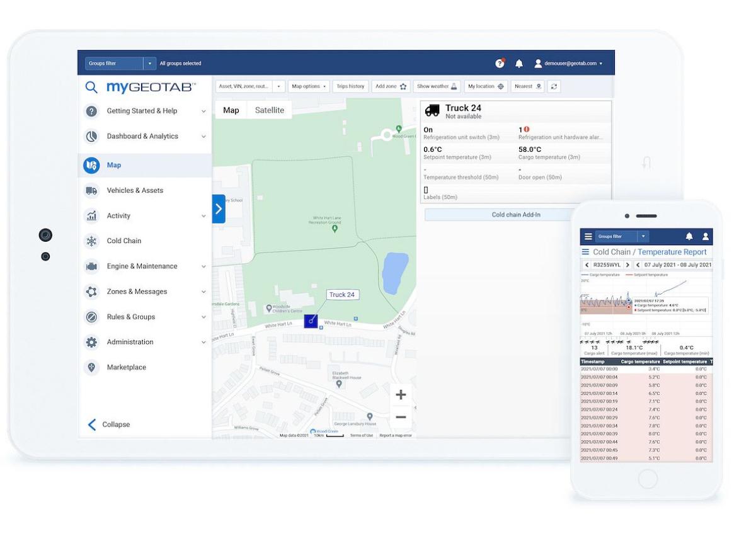
Task: Open the help question mark icon in top bar
Action: coord(500,64)
